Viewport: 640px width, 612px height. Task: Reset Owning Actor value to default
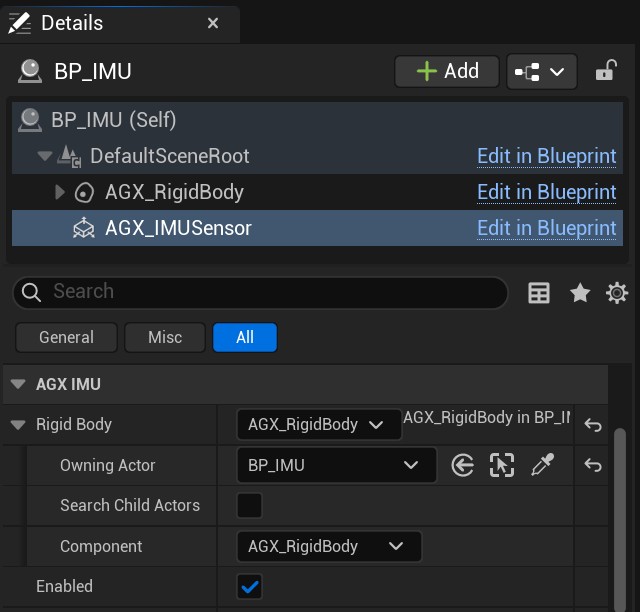click(593, 465)
